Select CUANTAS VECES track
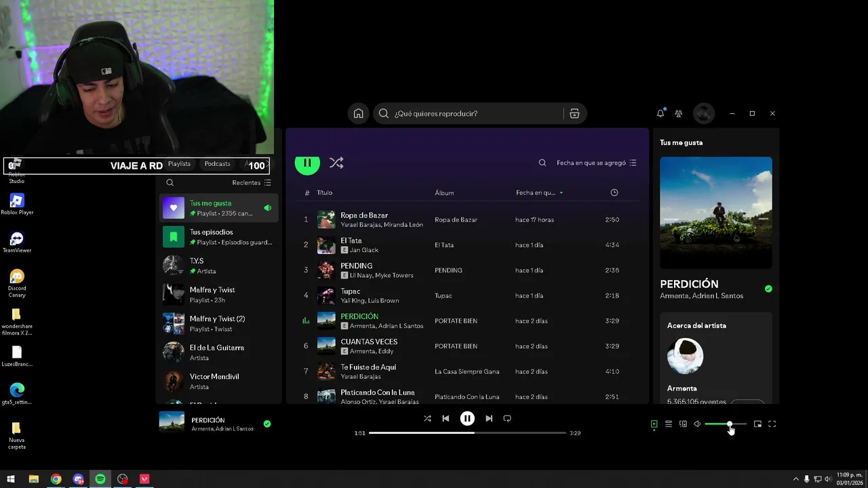 coord(467,346)
